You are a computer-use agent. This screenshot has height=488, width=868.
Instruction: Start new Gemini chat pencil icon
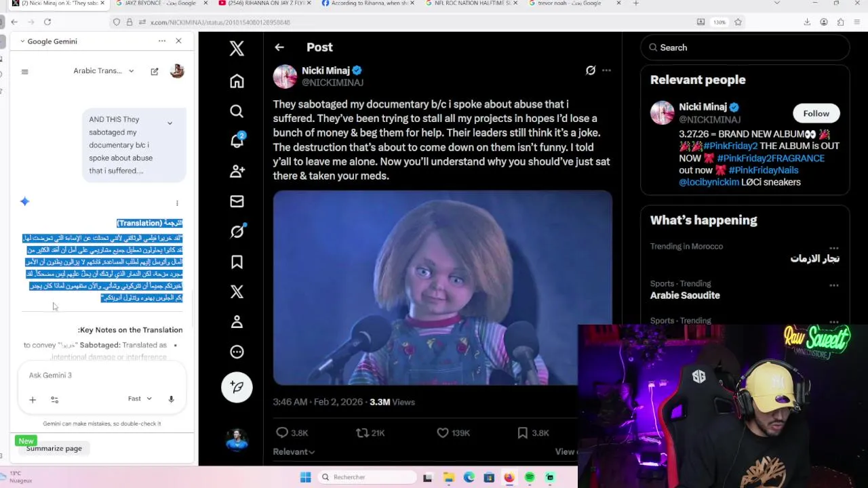tap(155, 71)
